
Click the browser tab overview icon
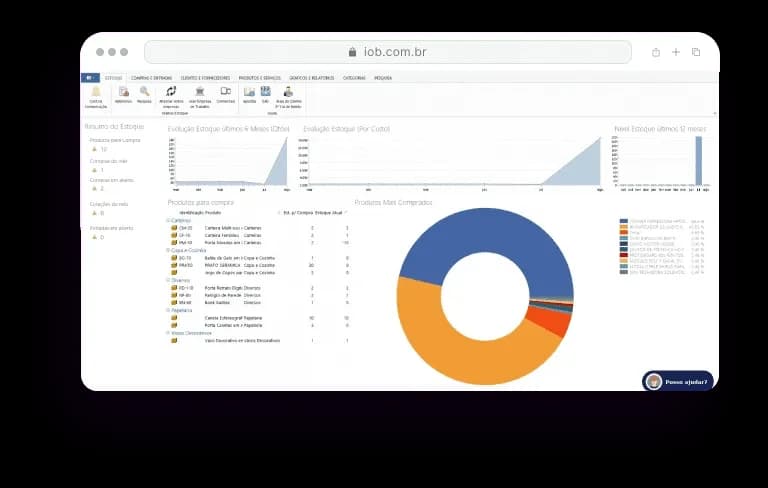[x=696, y=52]
